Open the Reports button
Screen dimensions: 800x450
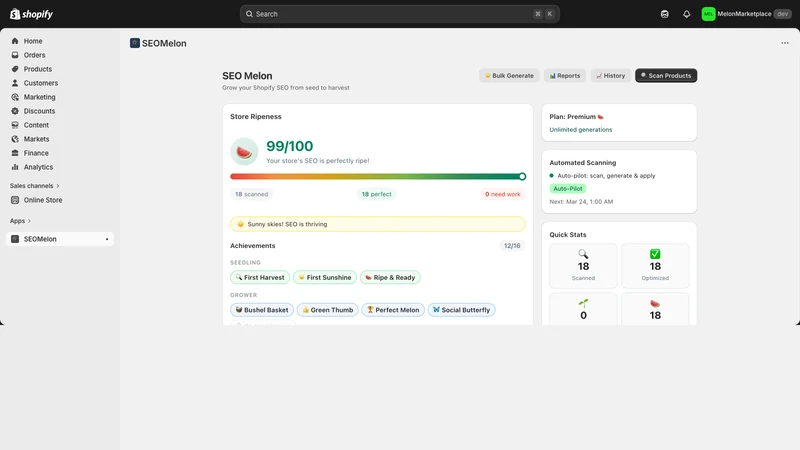click(x=565, y=76)
